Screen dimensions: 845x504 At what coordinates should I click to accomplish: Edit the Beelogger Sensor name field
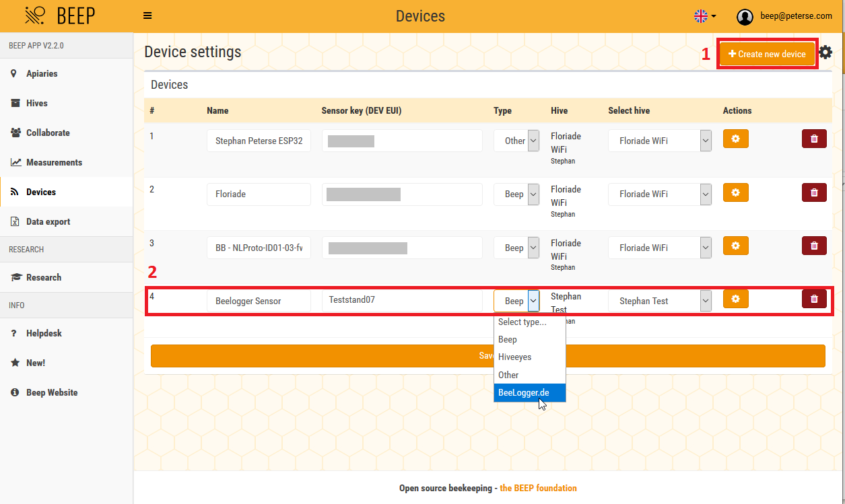click(x=259, y=301)
